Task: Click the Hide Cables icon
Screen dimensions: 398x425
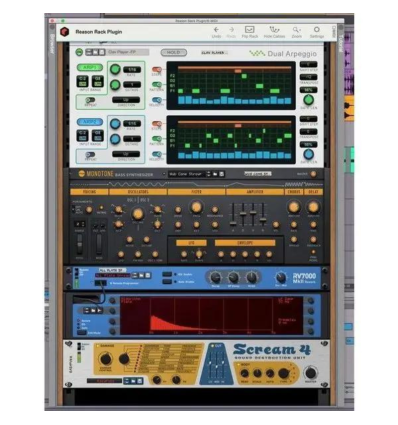Action: point(274,30)
